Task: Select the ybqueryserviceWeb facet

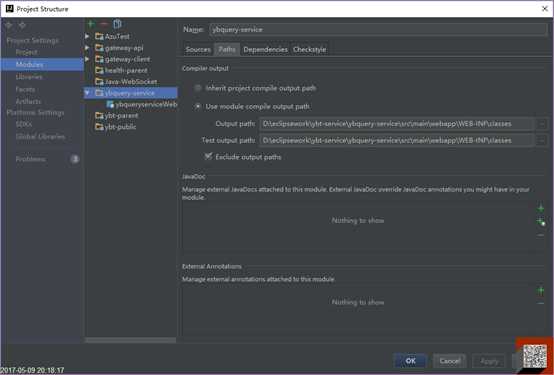Action: point(146,104)
